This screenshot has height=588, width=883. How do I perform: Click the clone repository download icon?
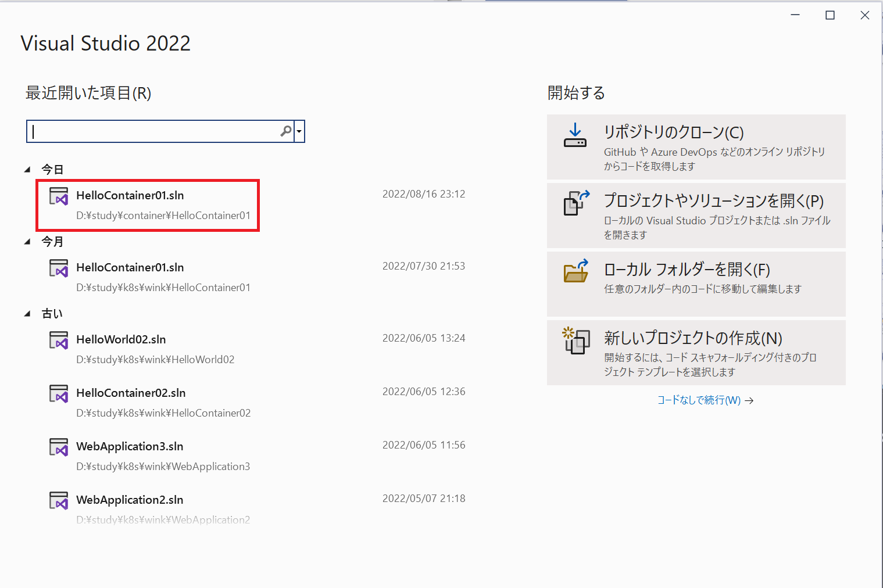click(x=575, y=135)
